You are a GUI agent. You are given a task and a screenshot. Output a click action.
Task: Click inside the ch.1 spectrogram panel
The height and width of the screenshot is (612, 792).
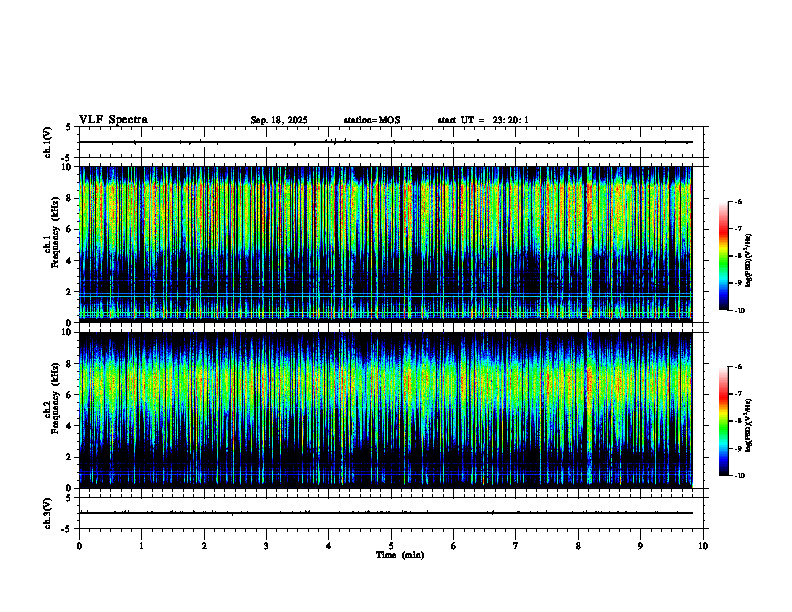point(385,244)
